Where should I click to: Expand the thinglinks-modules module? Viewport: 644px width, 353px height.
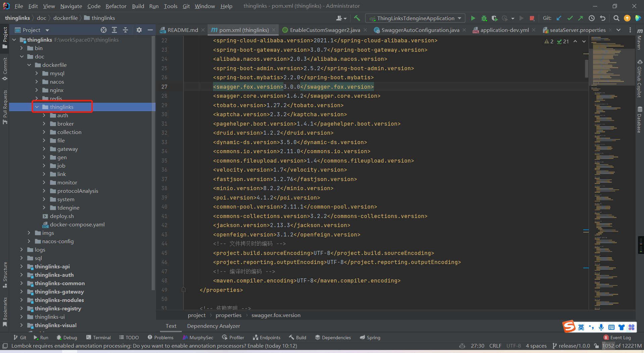click(x=22, y=300)
